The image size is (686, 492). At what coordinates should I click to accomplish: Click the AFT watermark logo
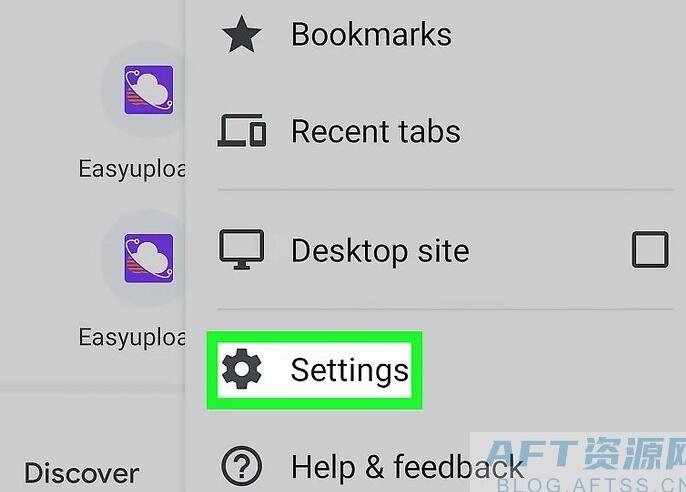(x=586, y=453)
